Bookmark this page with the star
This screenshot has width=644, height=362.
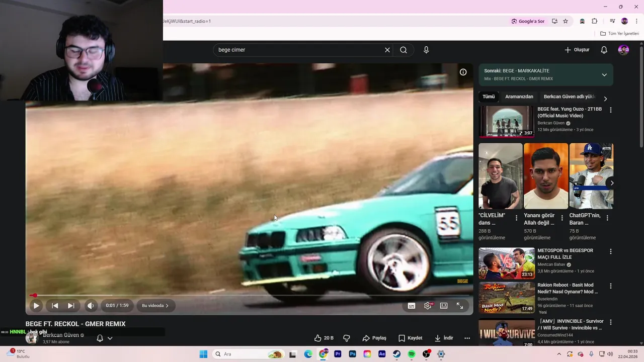[x=566, y=21]
